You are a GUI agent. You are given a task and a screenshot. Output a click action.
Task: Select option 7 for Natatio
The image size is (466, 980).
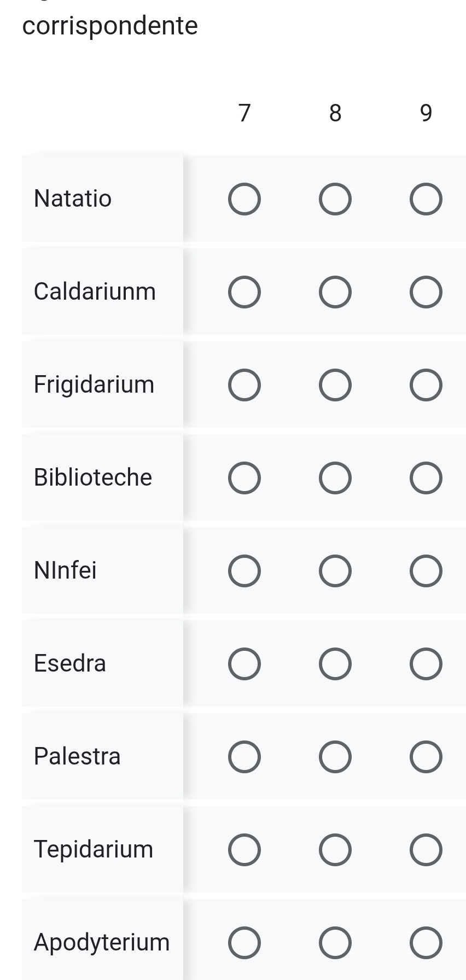pyautogui.click(x=244, y=199)
